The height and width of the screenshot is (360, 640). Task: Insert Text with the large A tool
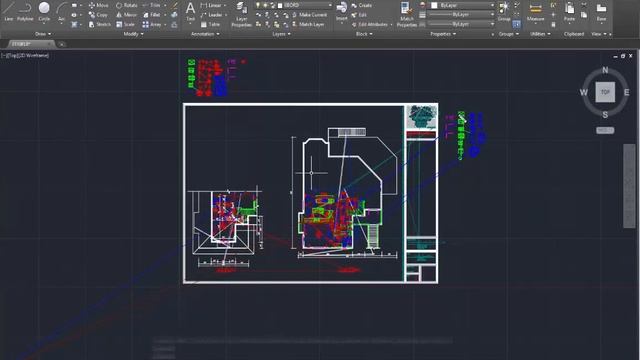click(x=190, y=11)
